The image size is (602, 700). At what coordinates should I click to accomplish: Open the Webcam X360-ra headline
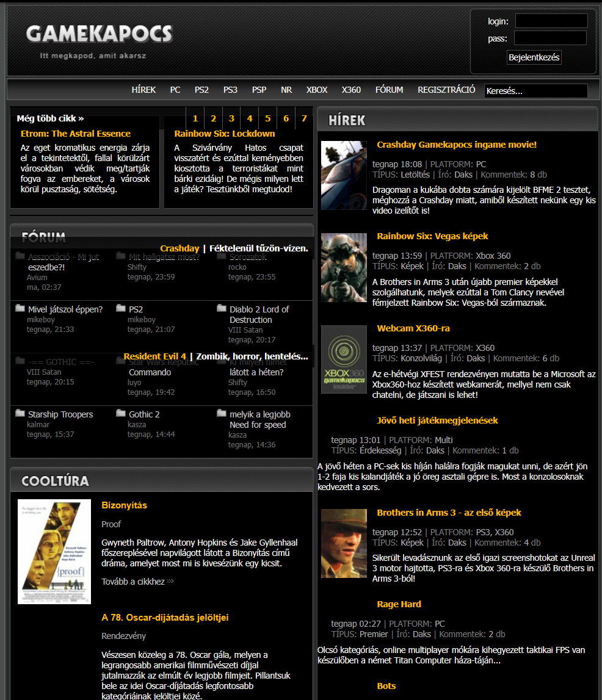(x=413, y=328)
